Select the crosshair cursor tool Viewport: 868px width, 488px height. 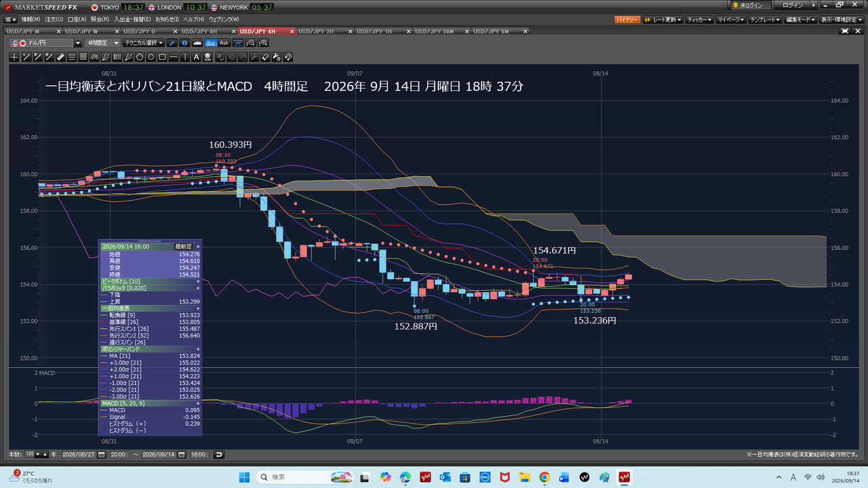[14, 57]
